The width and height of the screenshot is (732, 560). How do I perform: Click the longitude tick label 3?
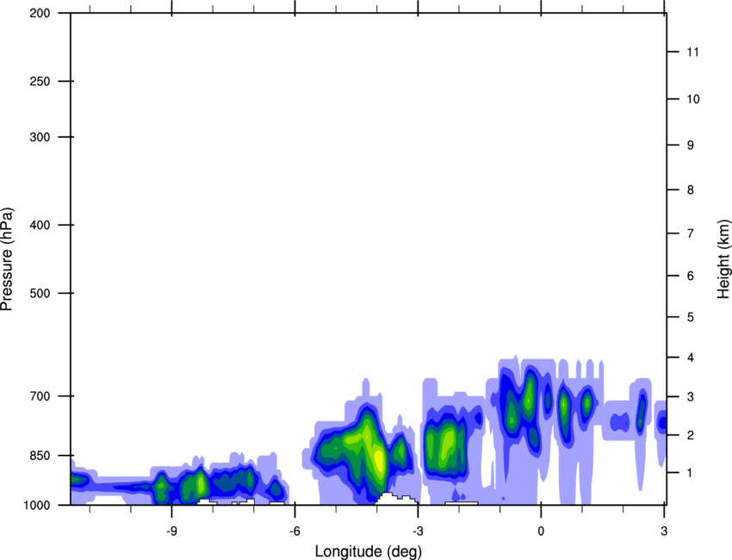point(664,531)
